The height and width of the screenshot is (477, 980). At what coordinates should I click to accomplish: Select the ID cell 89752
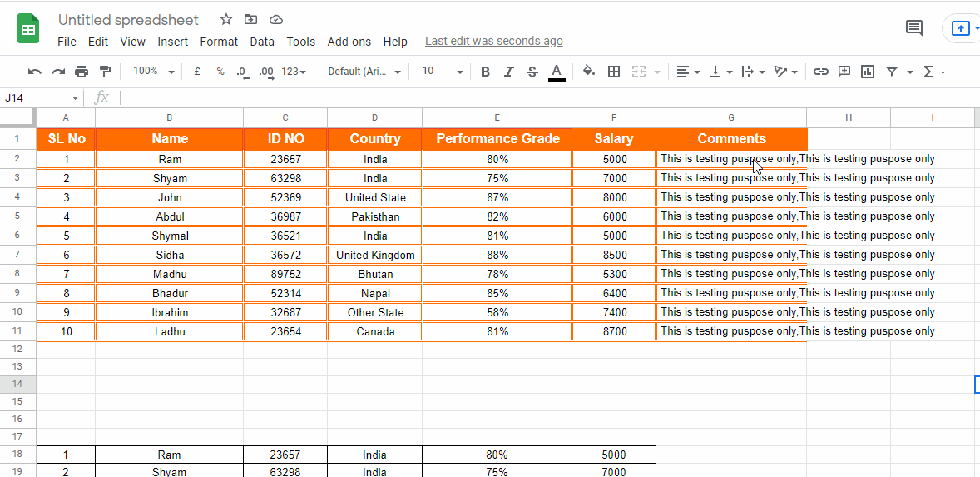click(285, 275)
